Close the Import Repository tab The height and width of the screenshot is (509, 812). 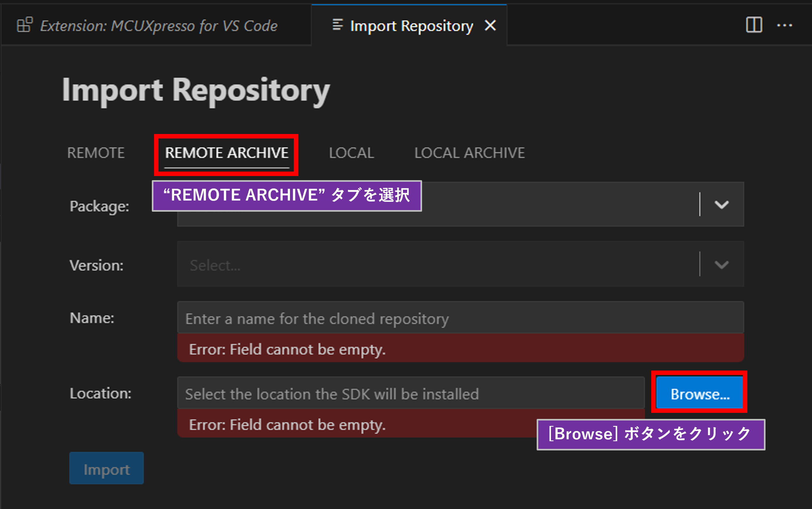point(490,25)
